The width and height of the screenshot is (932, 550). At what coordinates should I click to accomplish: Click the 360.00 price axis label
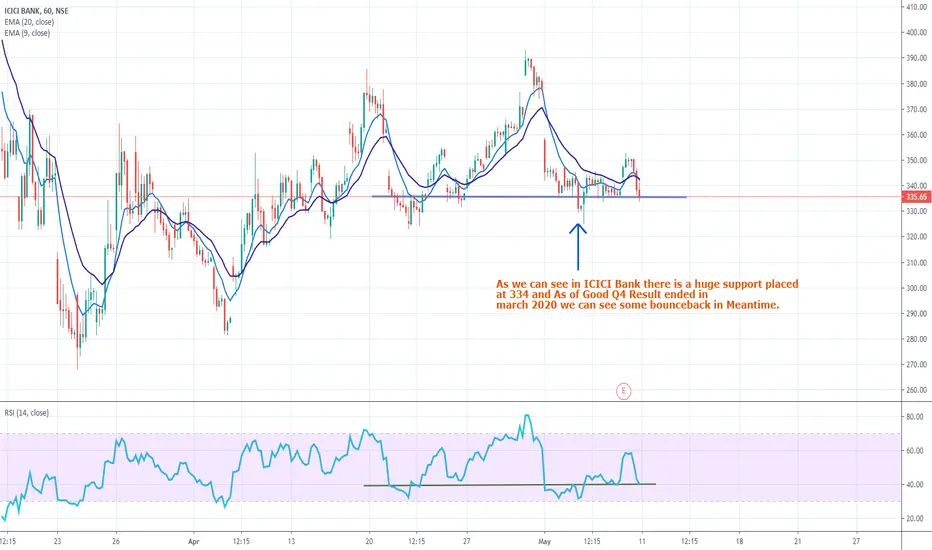pos(916,135)
